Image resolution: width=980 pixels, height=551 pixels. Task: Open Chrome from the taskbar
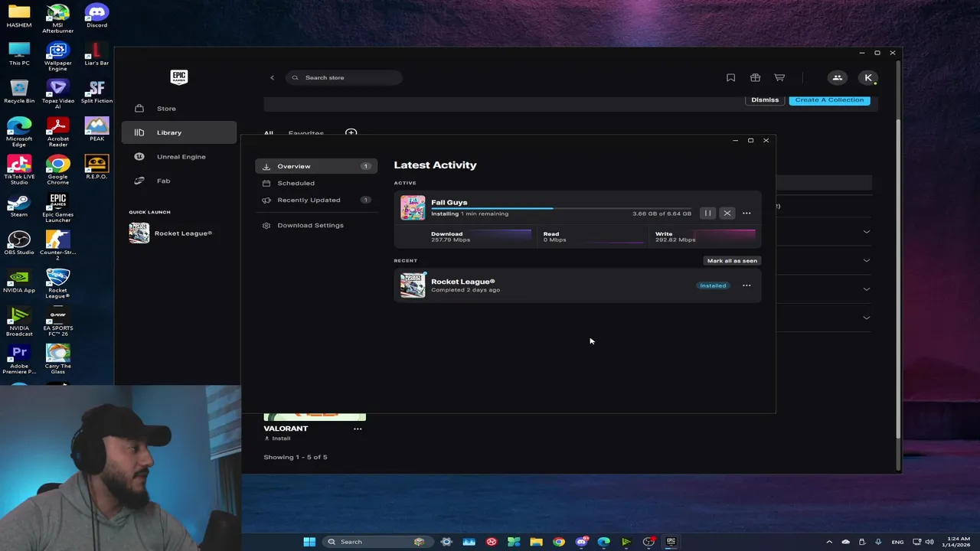(x=559, y=542)
